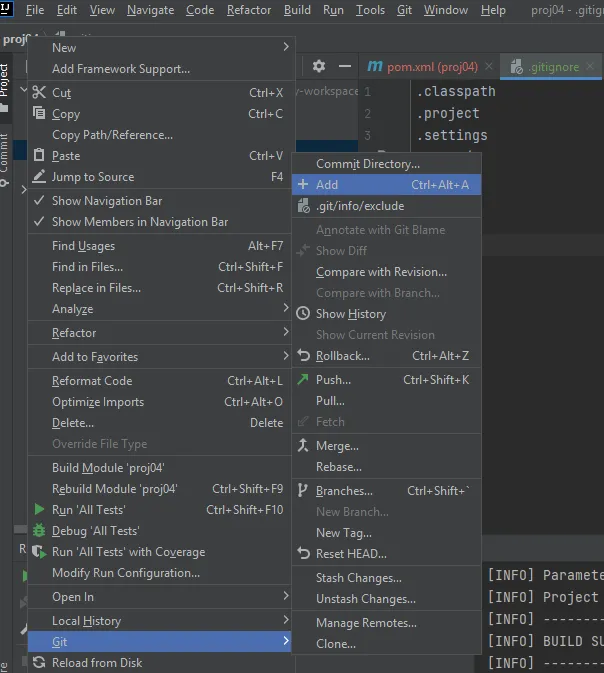
Task: Select Build Module 'proj04'
Action: tap(159, 467)
